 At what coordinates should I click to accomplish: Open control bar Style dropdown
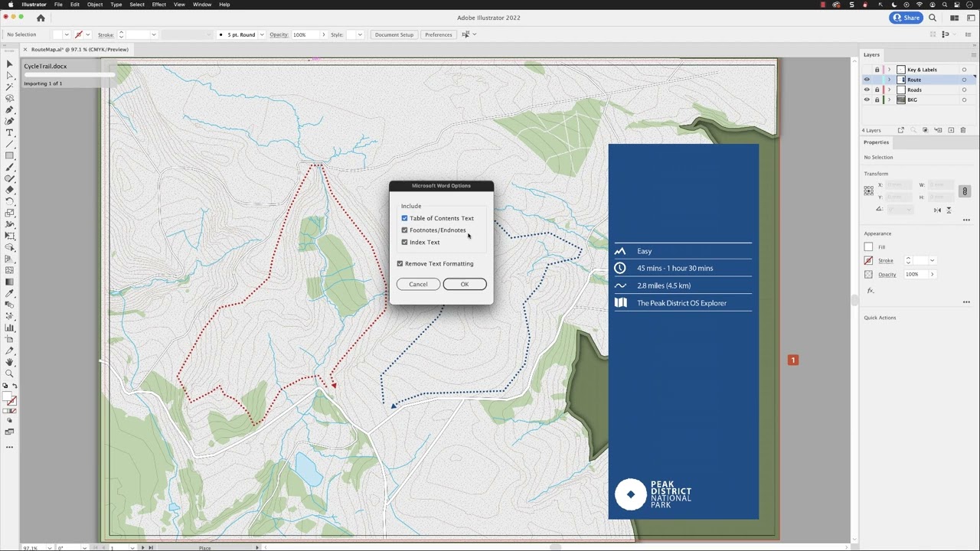(x=360, y=34)
